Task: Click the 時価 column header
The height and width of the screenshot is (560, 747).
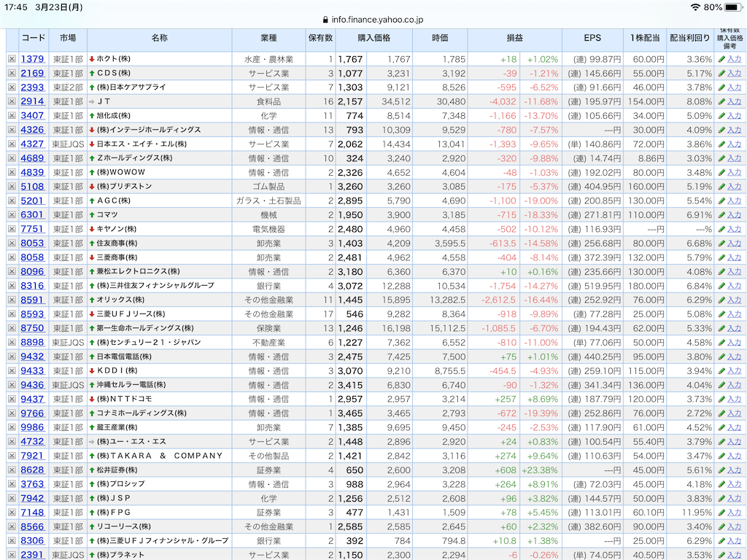Action: tap(440, 38)
